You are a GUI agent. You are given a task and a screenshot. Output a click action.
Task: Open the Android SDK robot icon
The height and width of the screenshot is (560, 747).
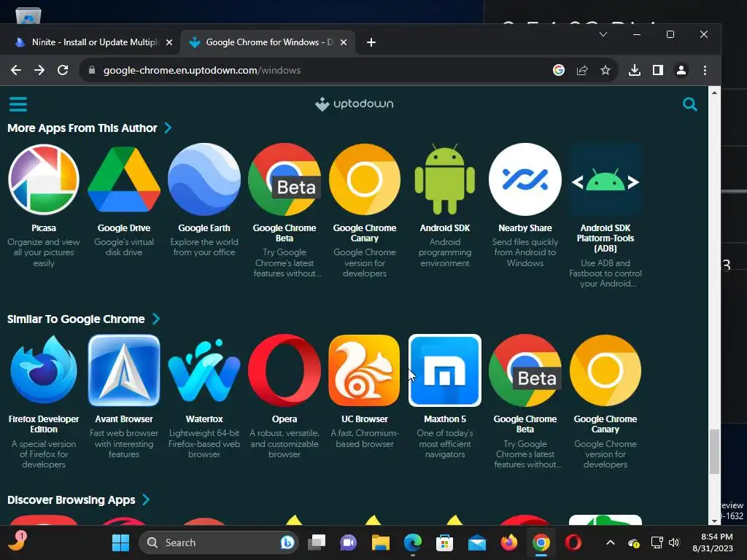[445, 179]
